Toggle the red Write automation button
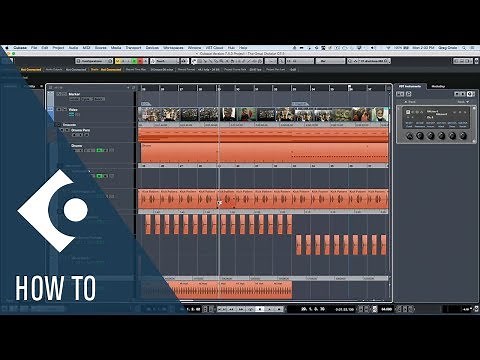Image resolution: width=480 pixels, height=360 pixels. (140, 61)
